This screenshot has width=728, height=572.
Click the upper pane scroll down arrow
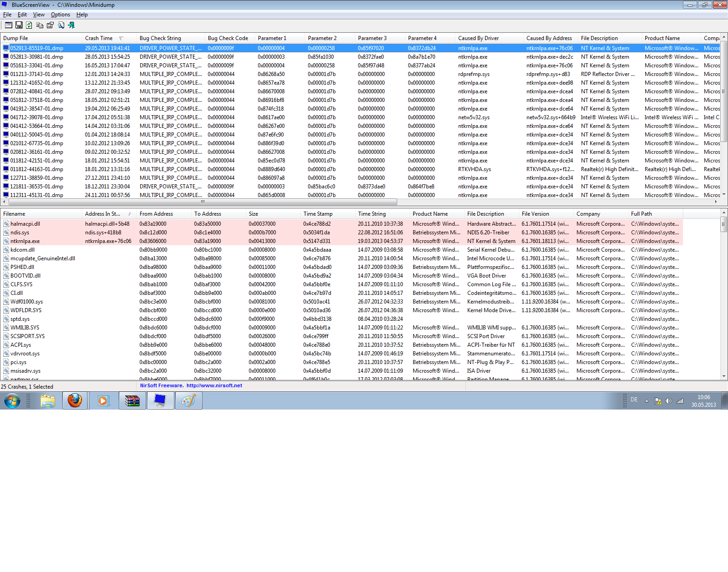point(724,194)
